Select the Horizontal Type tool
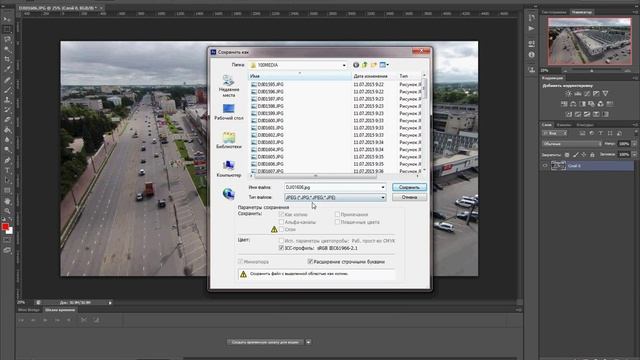This screenshot has height=360, width=640. pyautogui.click(x=7, y=170)
